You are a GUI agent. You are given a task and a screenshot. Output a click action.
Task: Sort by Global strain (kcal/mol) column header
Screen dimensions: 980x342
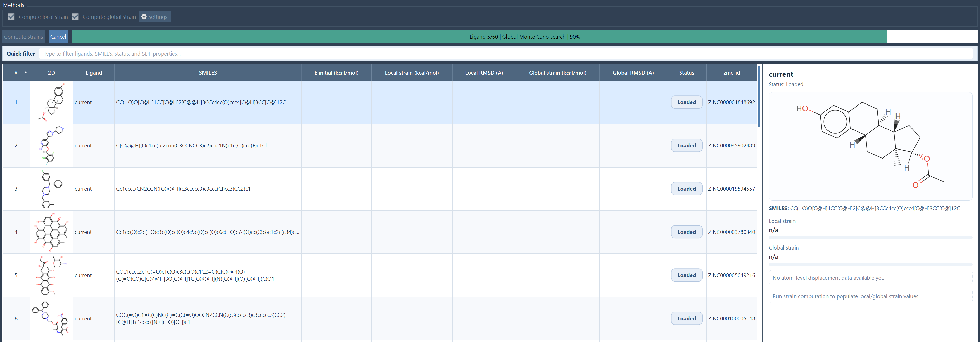(x=557, y=73)
